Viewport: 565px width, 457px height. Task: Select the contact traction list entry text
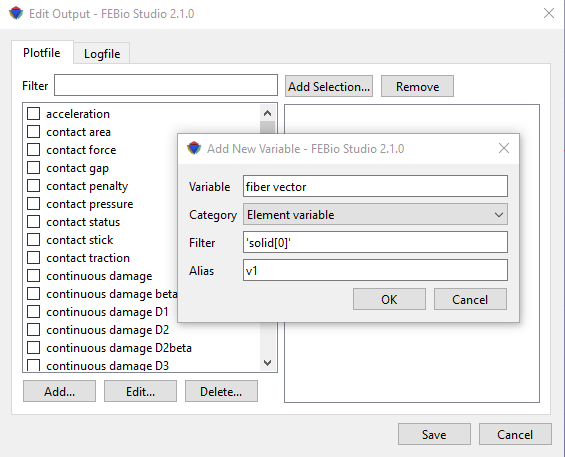pos(88,258)
